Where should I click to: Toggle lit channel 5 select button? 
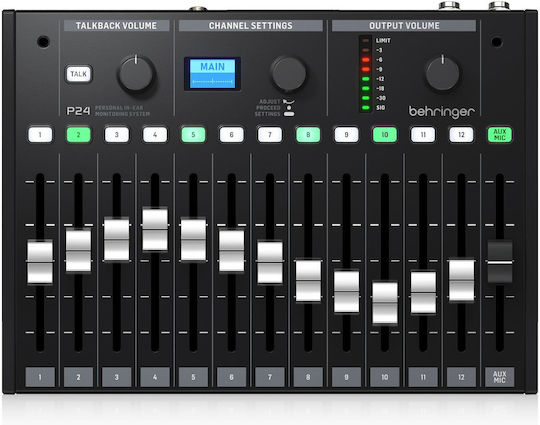coord(193,134)
